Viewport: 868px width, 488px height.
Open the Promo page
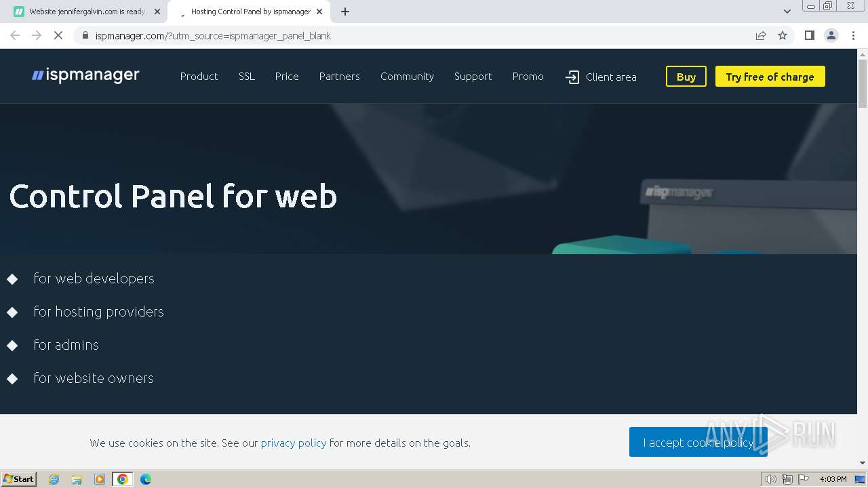528,77
